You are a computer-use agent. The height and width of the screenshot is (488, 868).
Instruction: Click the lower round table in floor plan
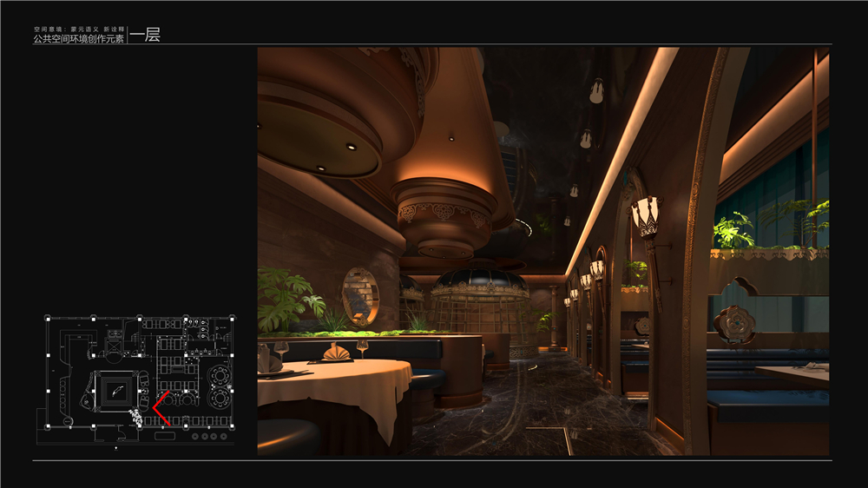[x=219, y=398]
